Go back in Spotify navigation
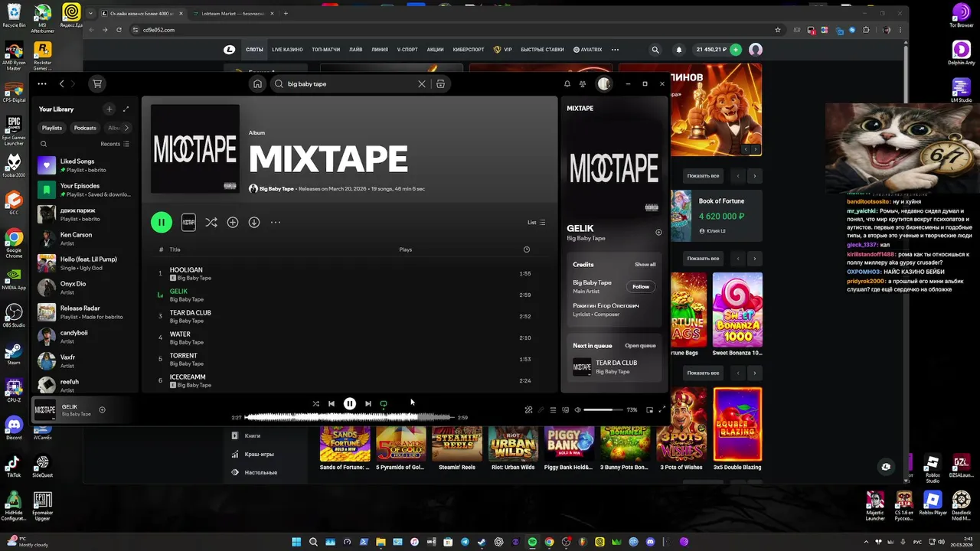Image resolution: width=980 pixels, height=551 pixels. coord(63,83)
